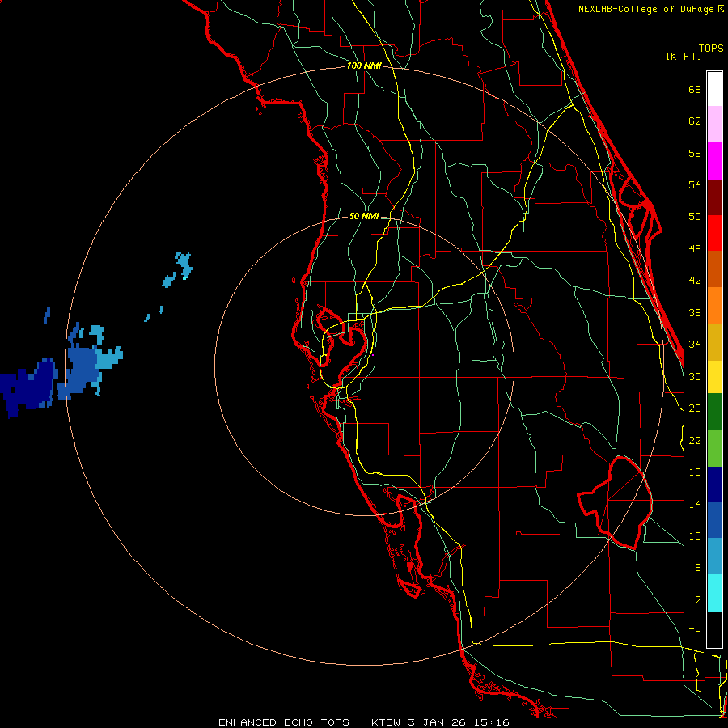
Task: Click the light pink 62 kft swatch
Action: point(714,124)
